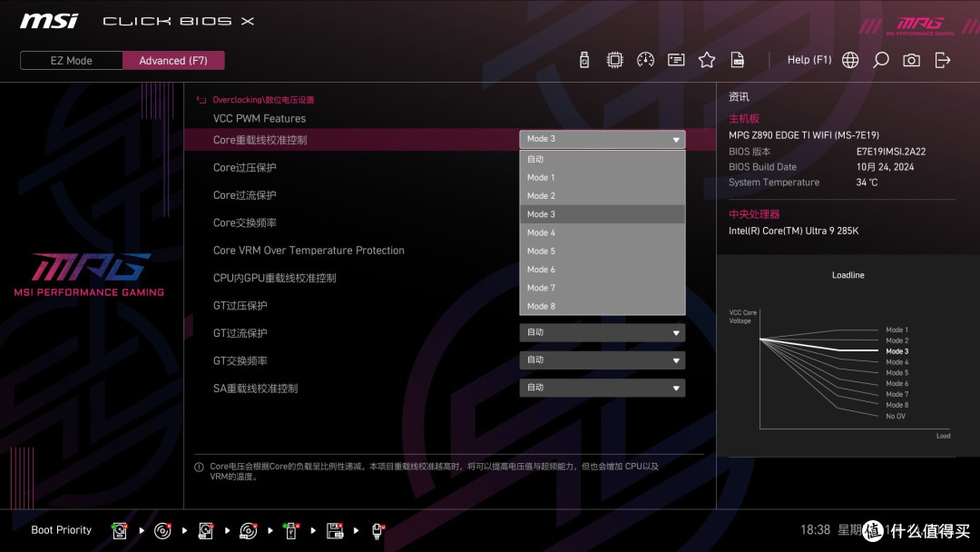Image resolution: width=980 pixels, height=552 pixels.
Task: Select fifth boot device USB key icon
Action: coord(290,531)
